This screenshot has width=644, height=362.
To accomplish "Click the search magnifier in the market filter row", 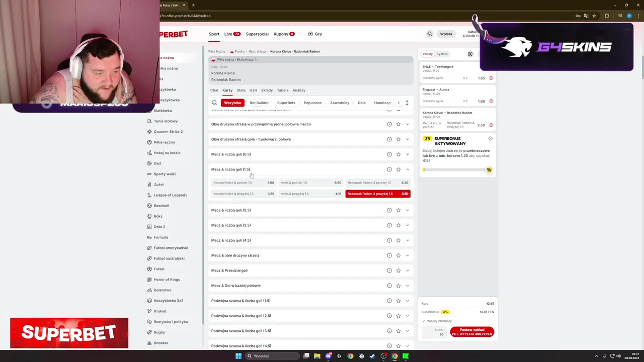I will tap(214, 103).
